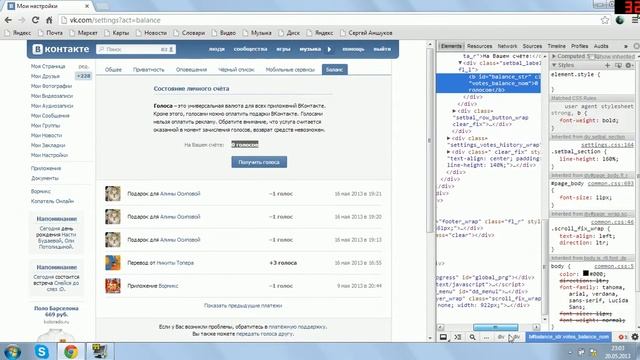Reload the vk.com page
Image resolution: width=640 pixels, height=360 pixels.
(36, 20)
